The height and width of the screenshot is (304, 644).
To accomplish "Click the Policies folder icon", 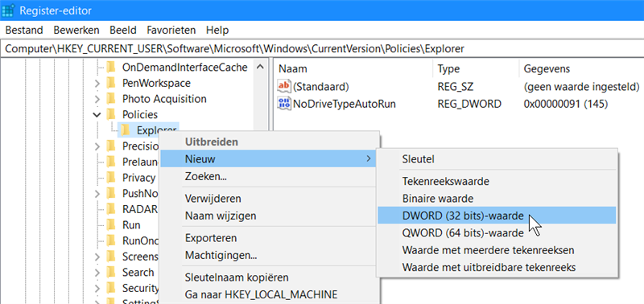I will point(110,114).
